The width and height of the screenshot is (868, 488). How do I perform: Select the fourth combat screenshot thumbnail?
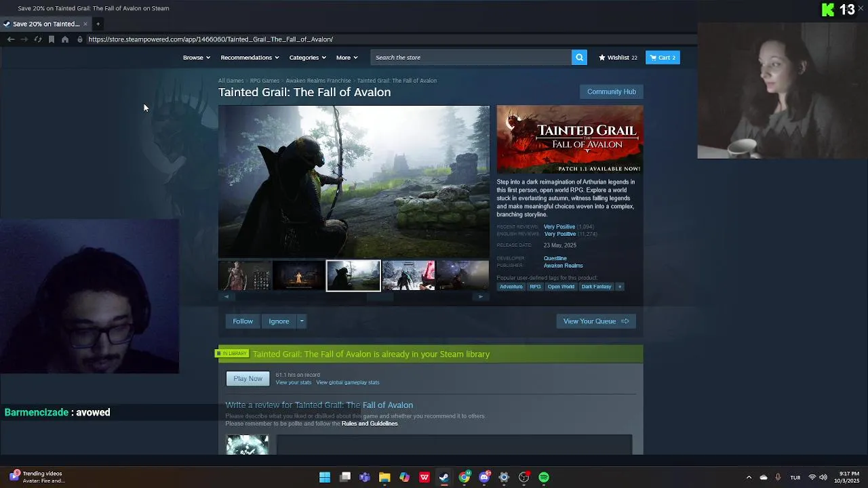coord(408,276)
